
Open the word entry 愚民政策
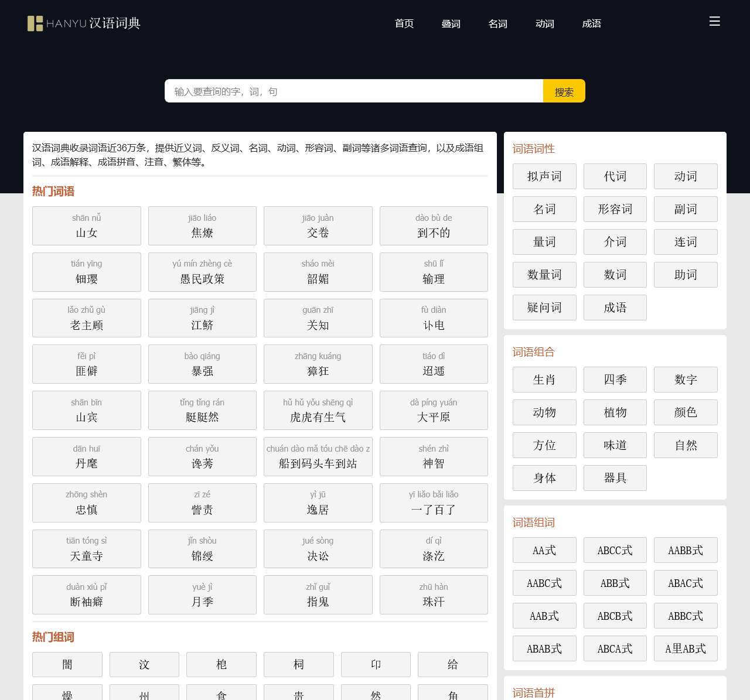202,272
